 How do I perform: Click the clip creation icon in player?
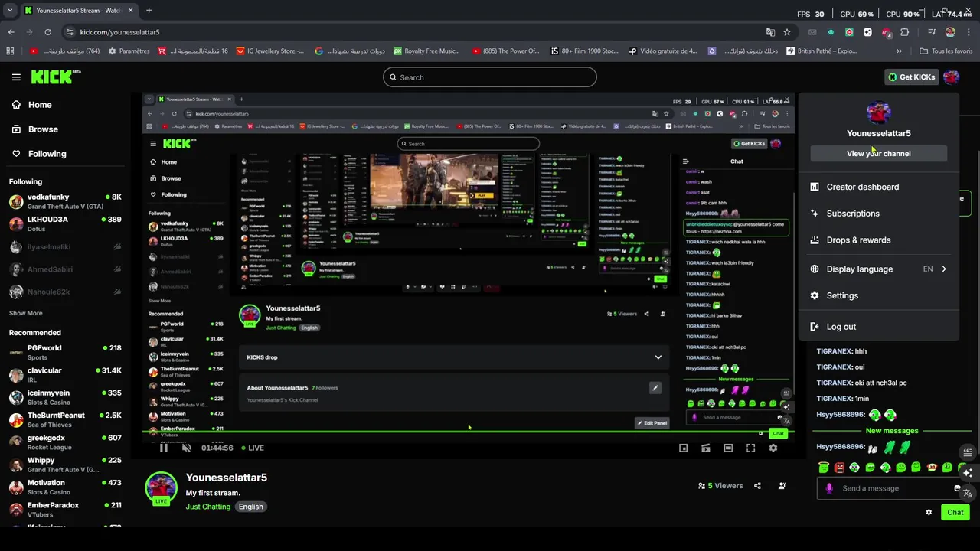[706, 448]
